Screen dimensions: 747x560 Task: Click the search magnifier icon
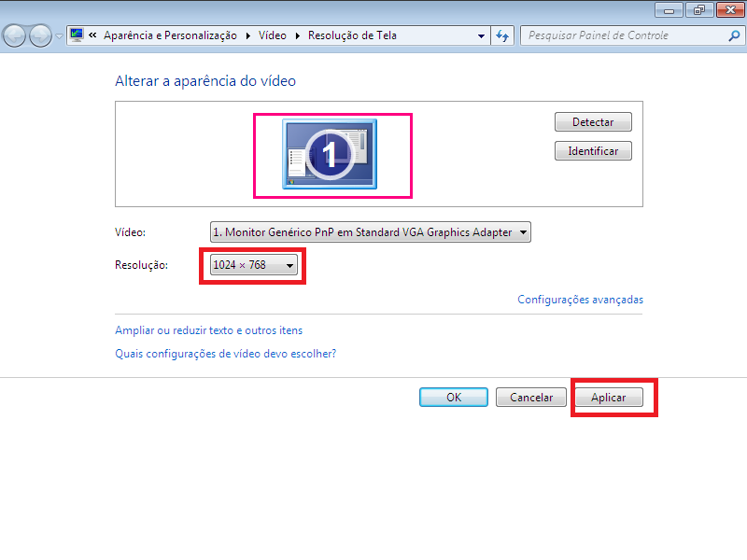[734, 35]
